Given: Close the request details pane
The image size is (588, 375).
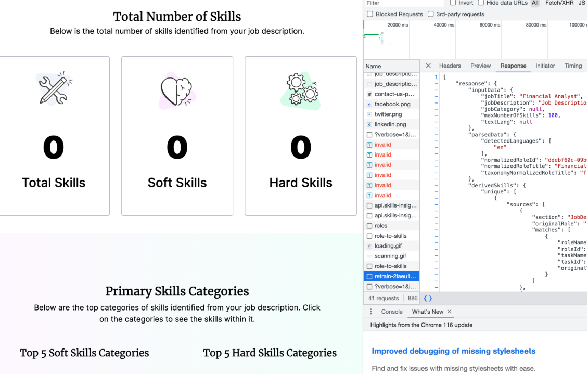Looking at the screenshot, I should [428, 66].
